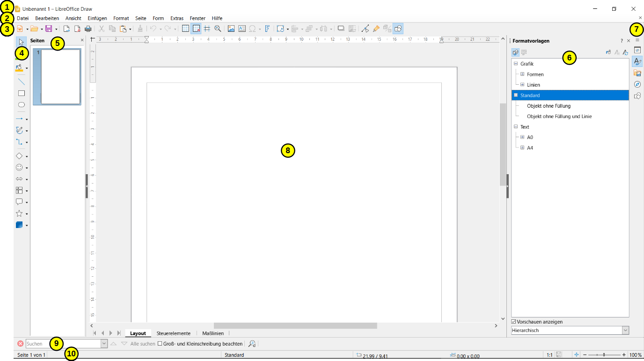This screenshot has height=361, width=644.
Task: Expand the Formen tree node
Action: pyautogui.click(x=522, y=74)
